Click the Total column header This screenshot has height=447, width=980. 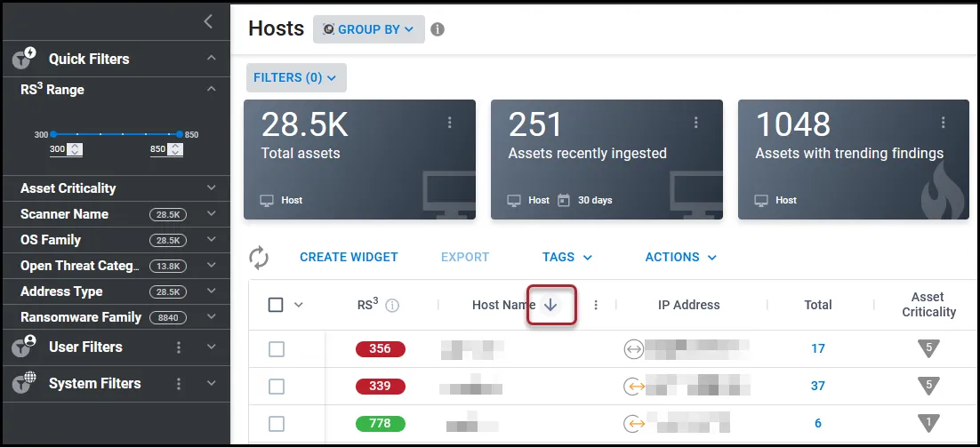click(x=818, y=306)
